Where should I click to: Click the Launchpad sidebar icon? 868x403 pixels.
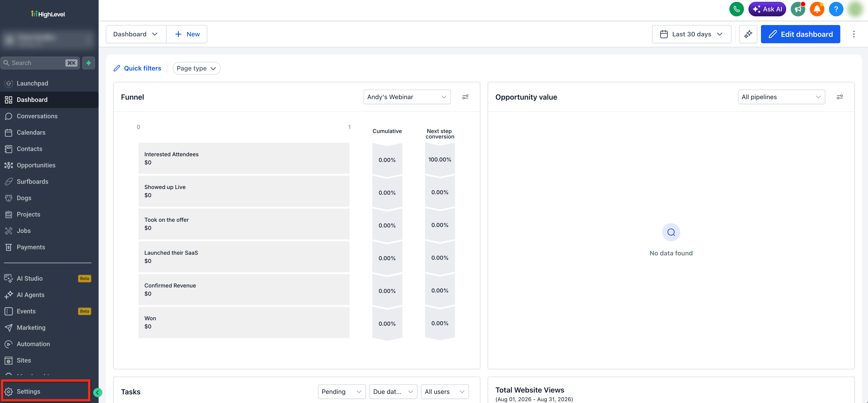(x=9, y=83)
